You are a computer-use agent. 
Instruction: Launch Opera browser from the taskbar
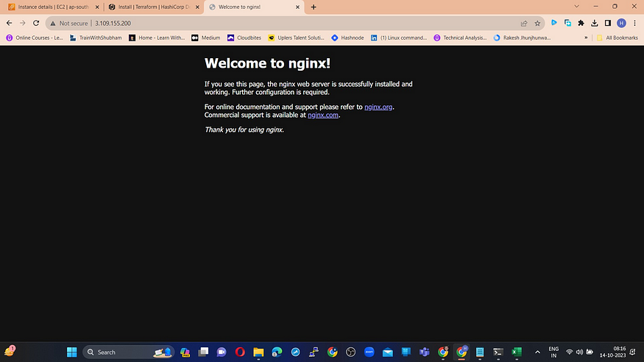pos(240,352)
